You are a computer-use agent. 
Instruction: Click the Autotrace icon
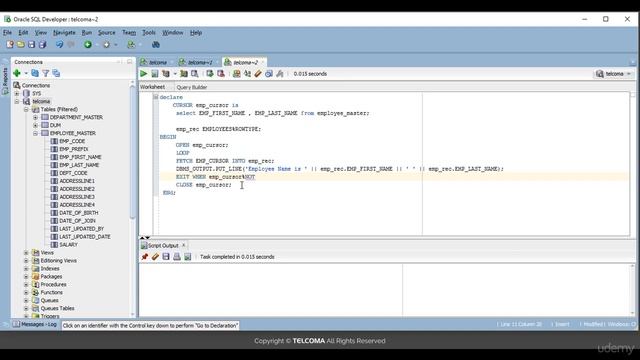point(184,74)
